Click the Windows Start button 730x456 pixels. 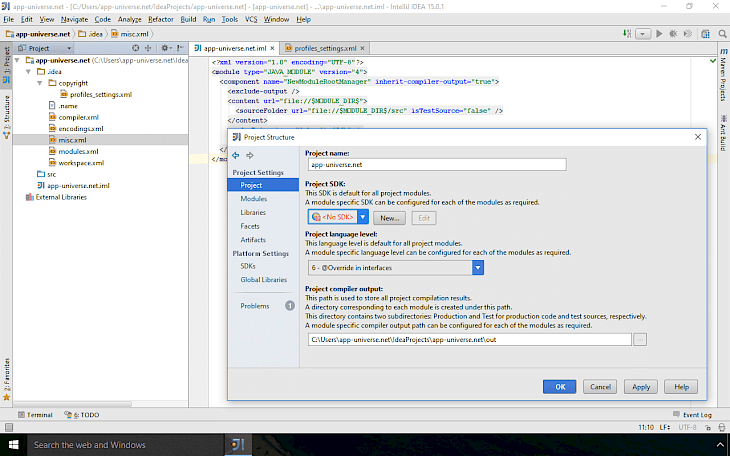(x=14, y=445)
